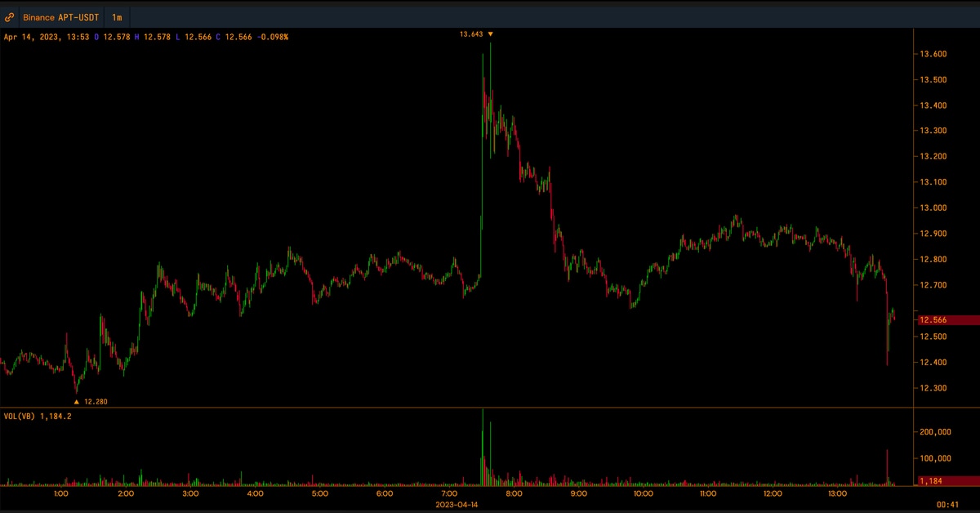Open the 1m timeframe interval selector
Viewport: 980px width, 513px height.
[x=117, y=17]
